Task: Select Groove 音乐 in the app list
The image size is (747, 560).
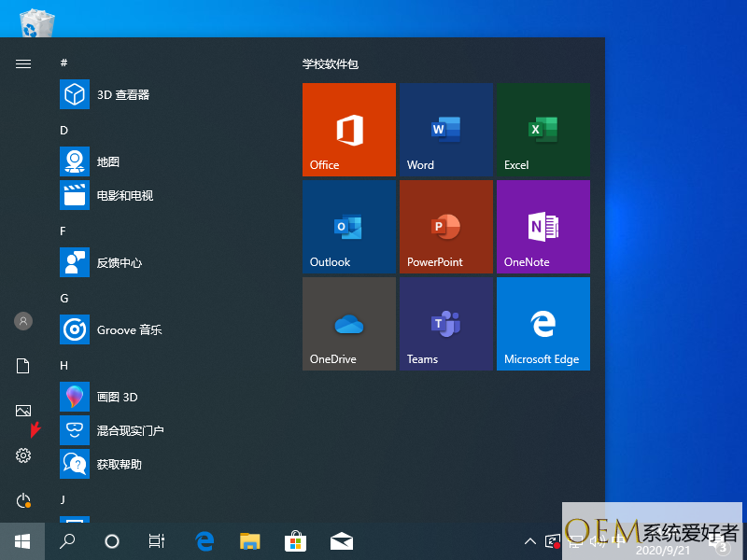Action: coord(129,329)
